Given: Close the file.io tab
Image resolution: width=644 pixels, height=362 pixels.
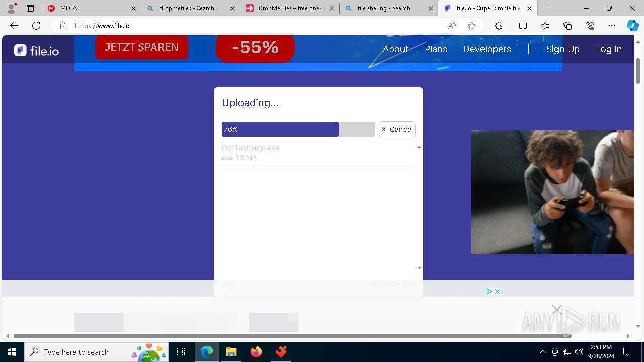Looking at the screenshot, I should click(x=529, y=8).
